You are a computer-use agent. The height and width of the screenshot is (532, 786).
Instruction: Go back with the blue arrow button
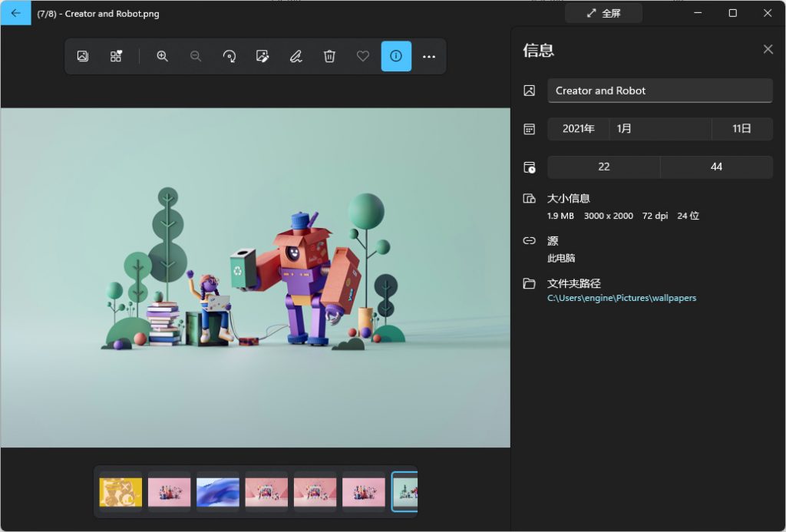[x=15, y=13]
